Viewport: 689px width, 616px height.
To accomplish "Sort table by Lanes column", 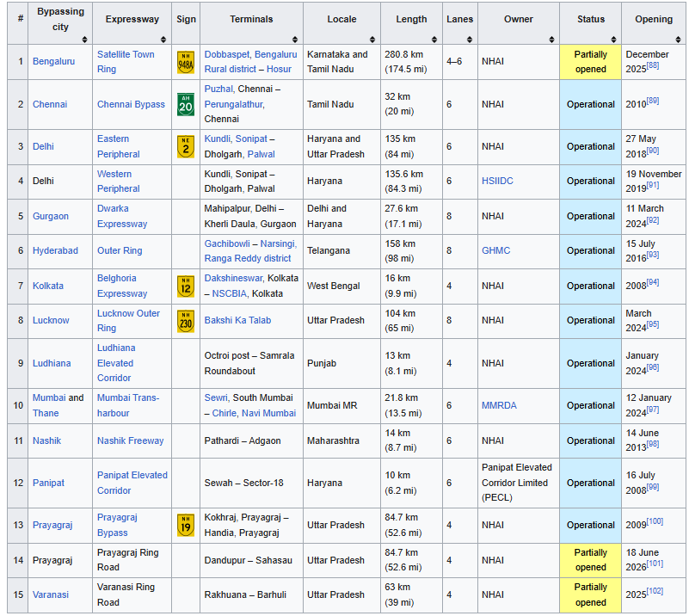I will point(470,40).
